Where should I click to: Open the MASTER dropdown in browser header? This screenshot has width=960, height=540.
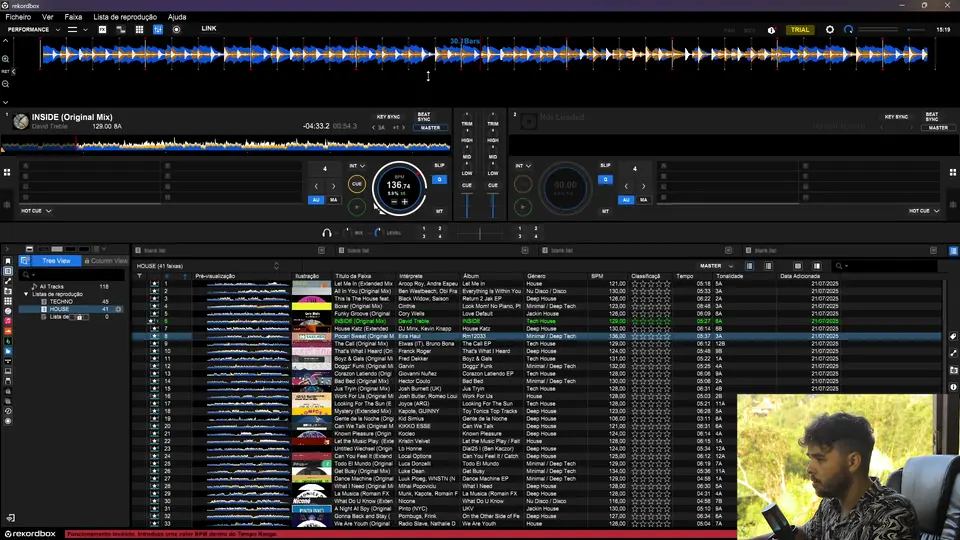716,266
